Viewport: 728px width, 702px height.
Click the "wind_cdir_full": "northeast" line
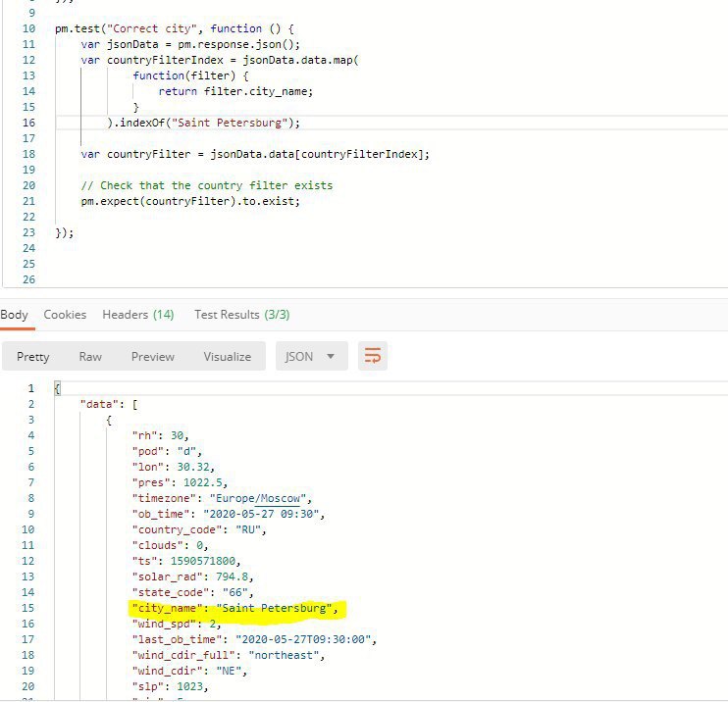tap(229, 656)
